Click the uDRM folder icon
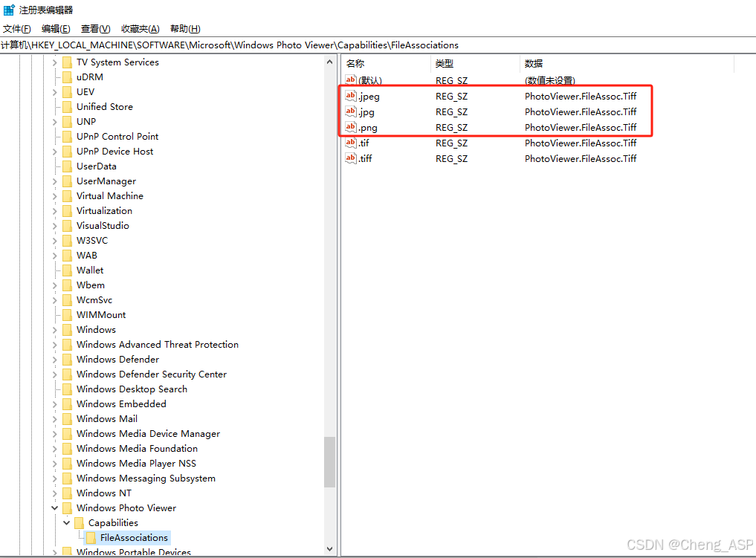 tap(67, 77)
